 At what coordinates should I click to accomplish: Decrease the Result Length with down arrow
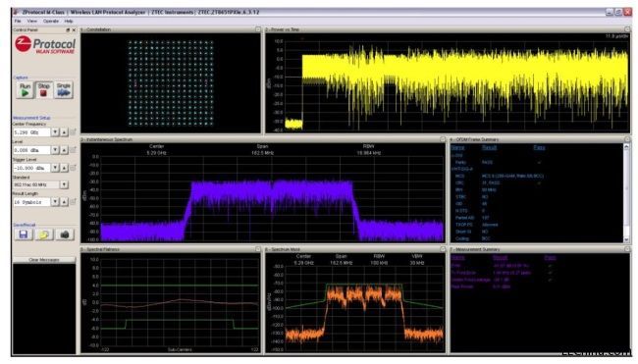(55, 202)
